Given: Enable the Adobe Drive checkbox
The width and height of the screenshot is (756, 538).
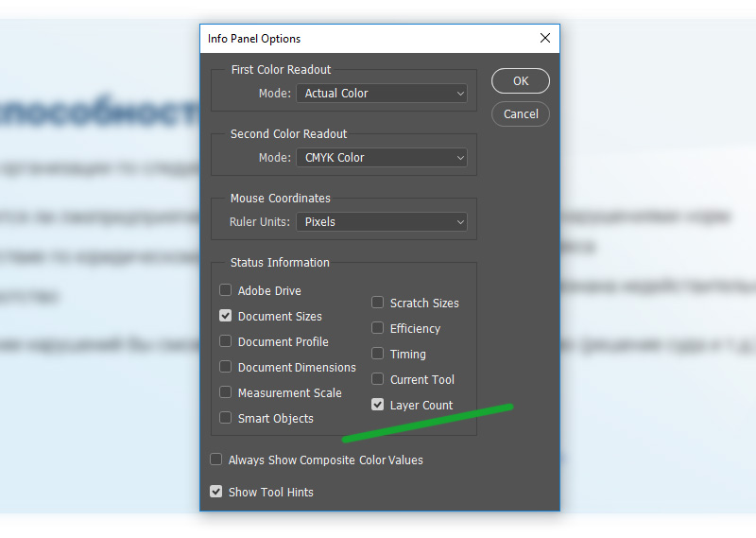Looking at the screenshot, I should 226,291.
